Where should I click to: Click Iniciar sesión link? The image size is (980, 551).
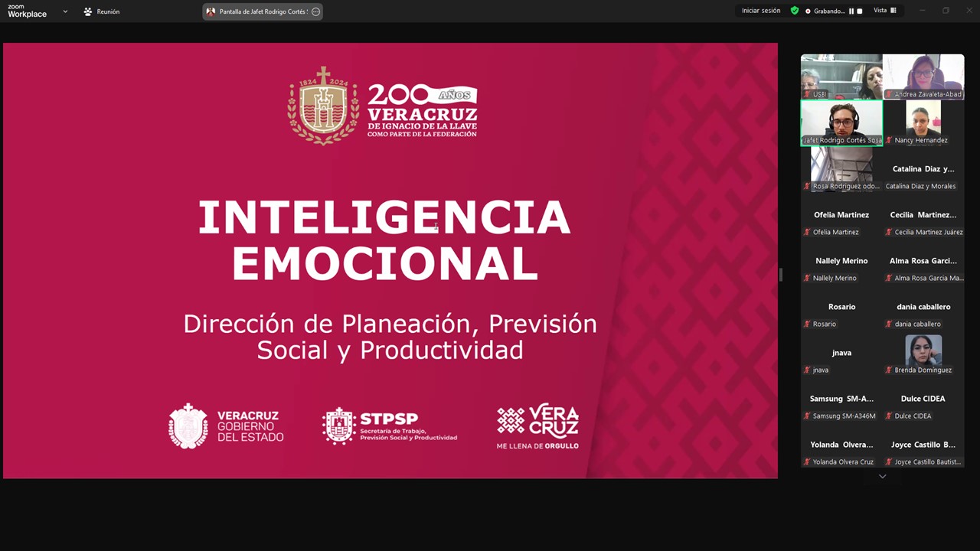(x=760, y=11)
